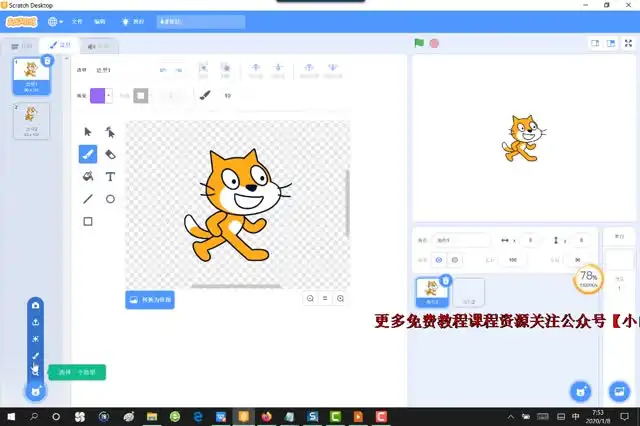Click the sprite direction field
Viewport: 640px width, 426px height.
point(577,260)
